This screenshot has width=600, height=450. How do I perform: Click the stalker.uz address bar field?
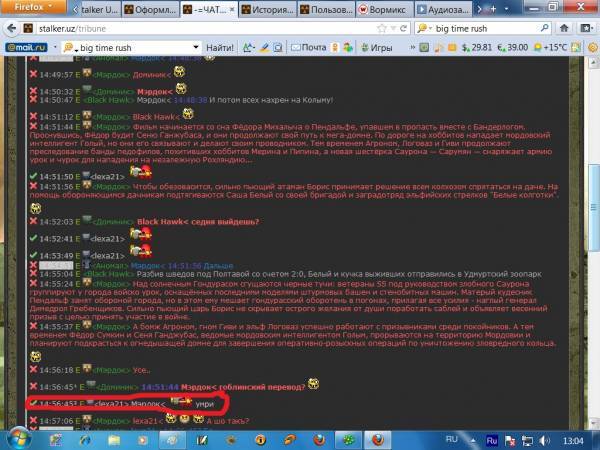coord(200,27)
